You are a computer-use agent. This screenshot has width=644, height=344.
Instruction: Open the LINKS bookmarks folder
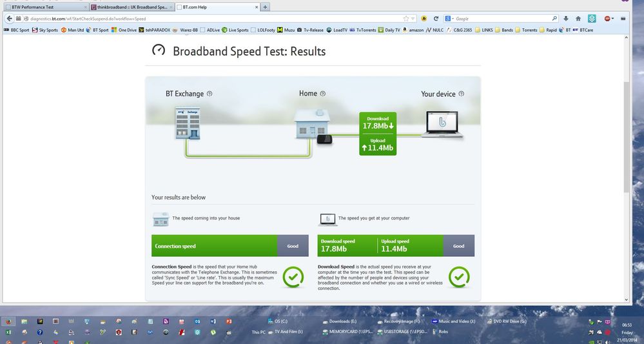[x=484, y=30]
